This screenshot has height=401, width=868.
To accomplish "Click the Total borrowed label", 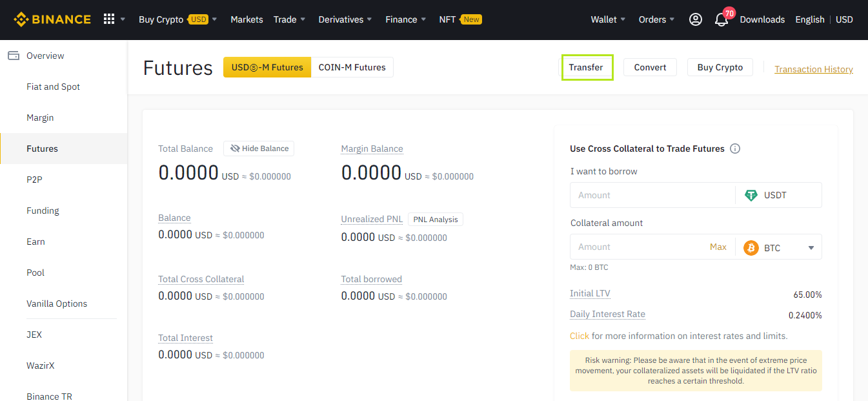I will (372, 279).
